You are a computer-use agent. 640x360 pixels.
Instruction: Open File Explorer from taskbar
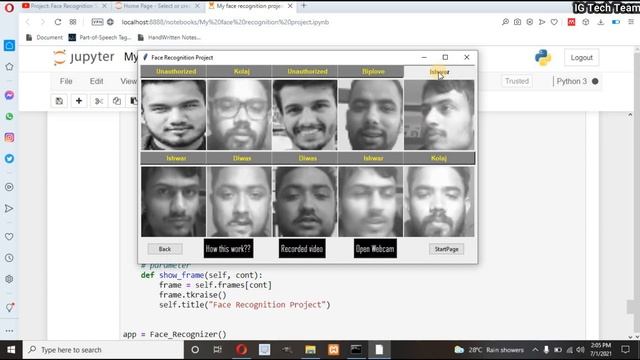tap(310, 350)
